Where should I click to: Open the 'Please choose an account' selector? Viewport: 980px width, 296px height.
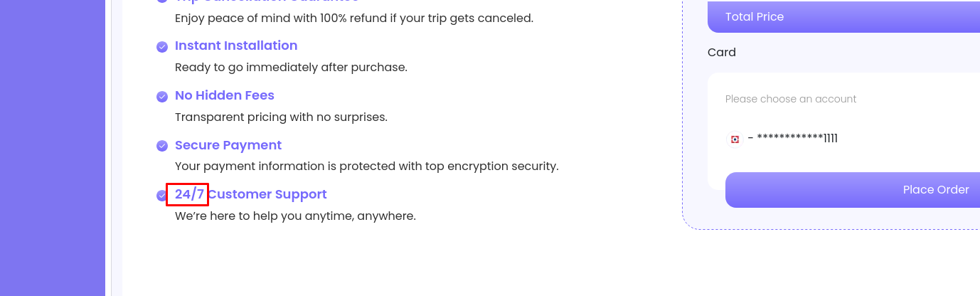[791, 99]
